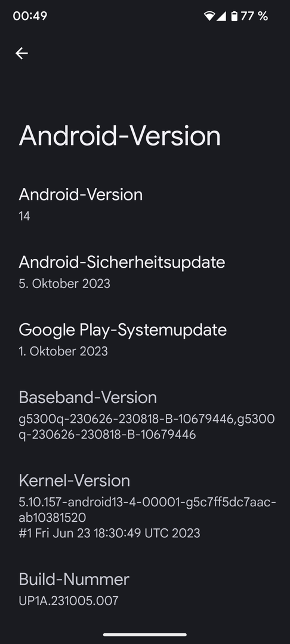
Task: Open the Android-Version entry showing 14
Action: (145, 204)
